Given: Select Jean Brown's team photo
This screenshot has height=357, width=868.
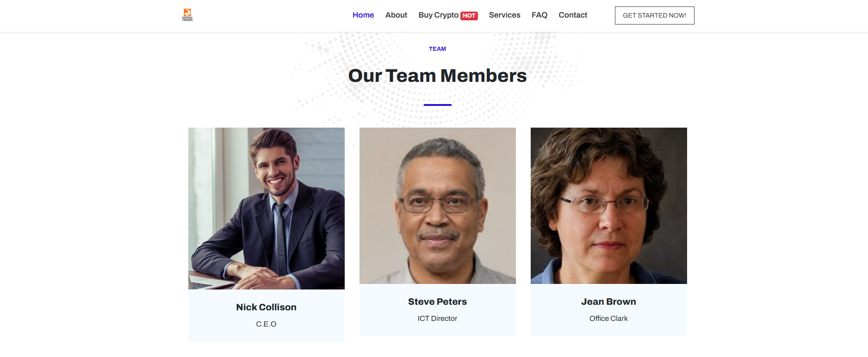Looking at the screenshot, I should [x=609, y=205].
